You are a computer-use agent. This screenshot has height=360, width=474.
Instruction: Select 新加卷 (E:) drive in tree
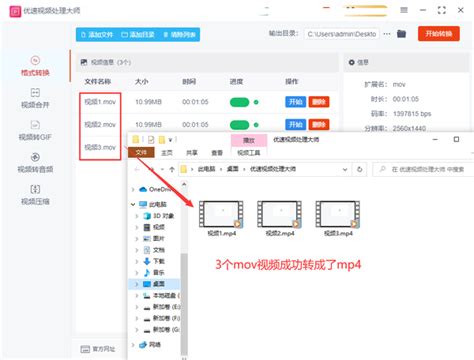pos(162,307)
